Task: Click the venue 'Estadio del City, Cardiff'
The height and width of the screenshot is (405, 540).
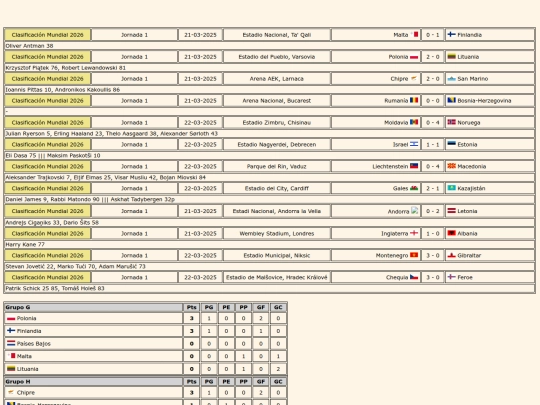Action: pyautogui.click(x=277, y=188)
